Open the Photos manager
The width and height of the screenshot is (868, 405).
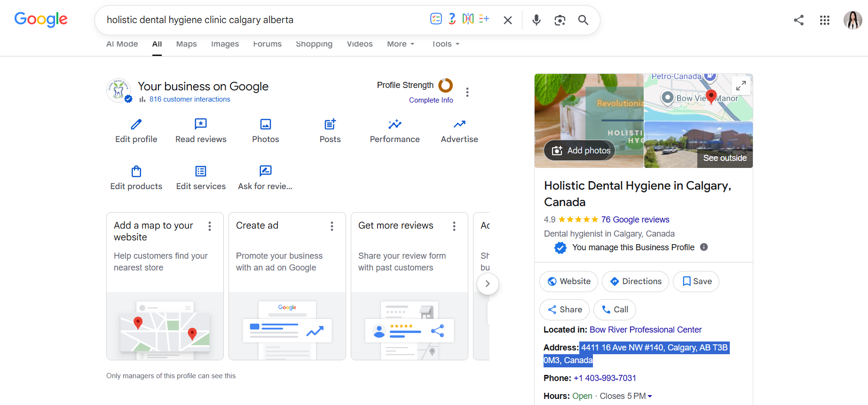(x=266, y=131)
